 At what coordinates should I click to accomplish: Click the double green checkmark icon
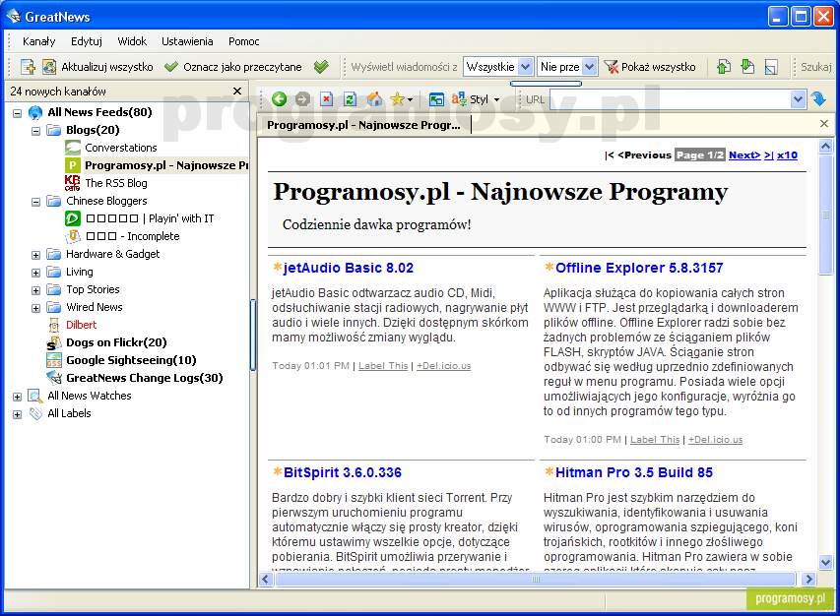coord(321,67)
